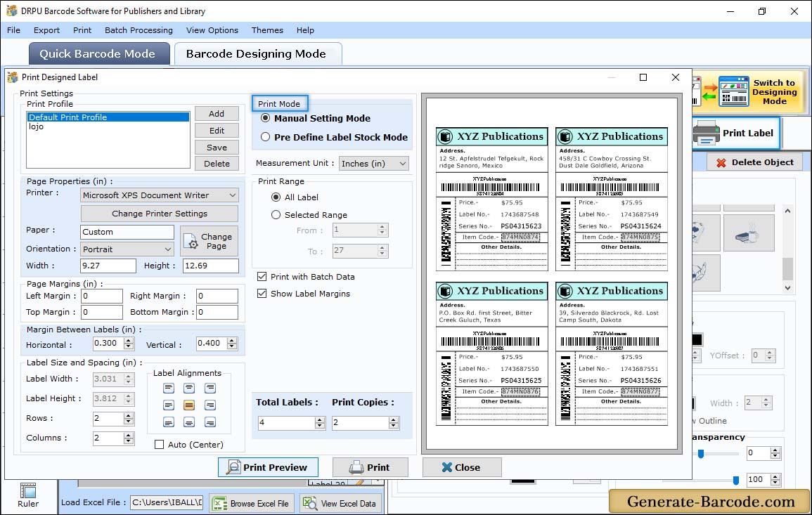Choose Selected Range radio button
This screenshot has height=515, width=812.
276,215
